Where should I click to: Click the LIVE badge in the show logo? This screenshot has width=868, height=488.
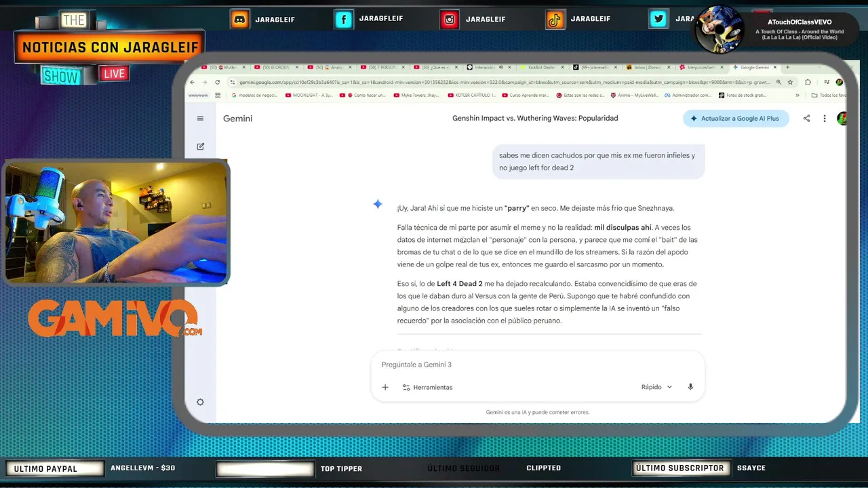[x=114, y=73]
